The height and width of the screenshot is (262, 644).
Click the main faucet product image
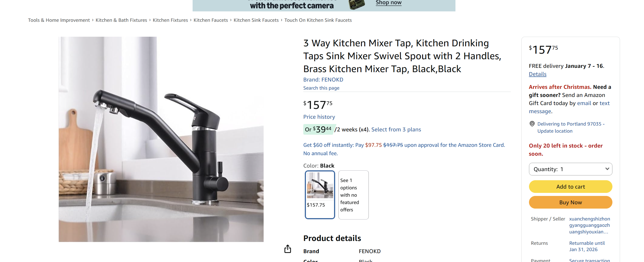pos(161,139)
